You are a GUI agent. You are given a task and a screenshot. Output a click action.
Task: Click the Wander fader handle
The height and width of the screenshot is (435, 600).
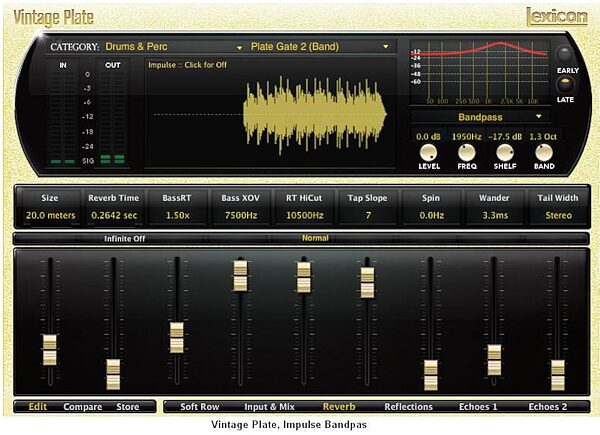(494, 360)
